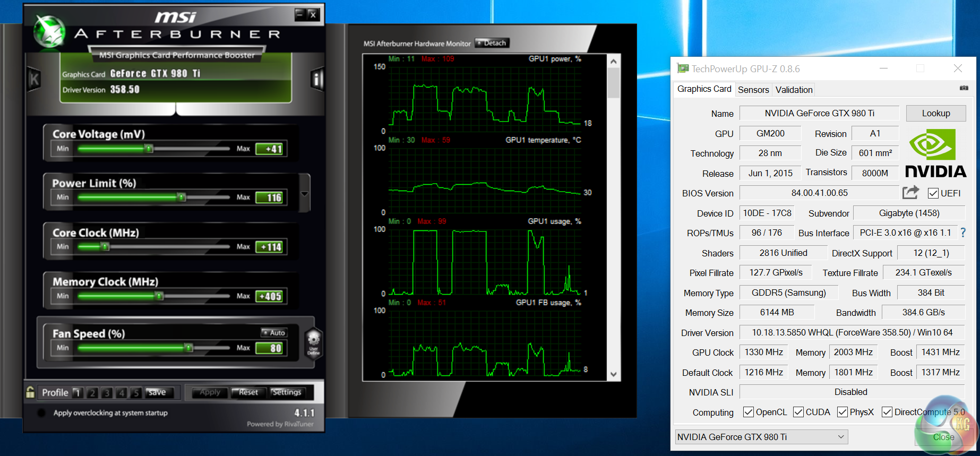The image size is (980, 456).
Task: Toggle the fan speed Auto button
Action: 274,333
